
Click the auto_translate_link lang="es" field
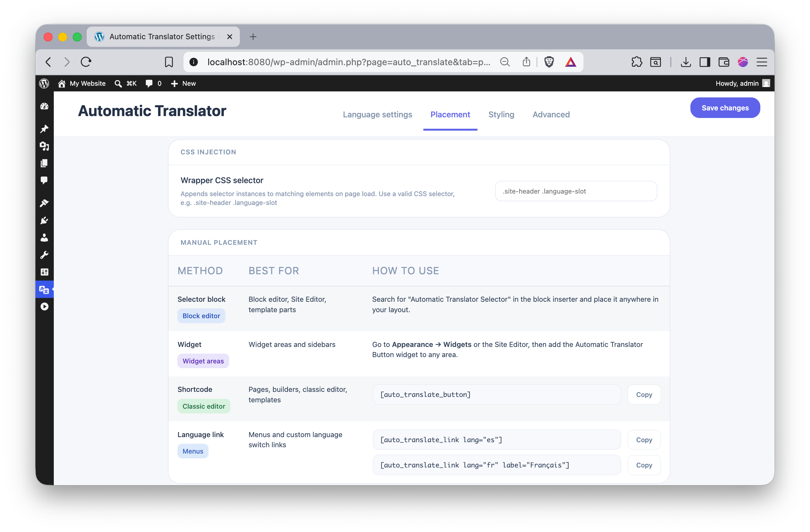tap(496, 440)
